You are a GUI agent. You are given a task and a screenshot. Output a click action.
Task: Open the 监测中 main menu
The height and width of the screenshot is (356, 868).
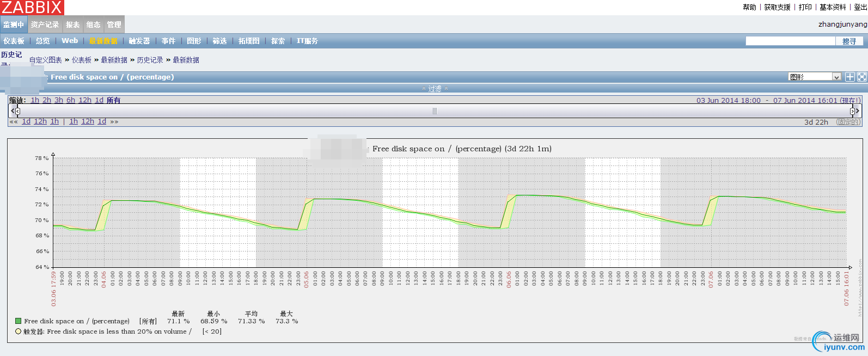[14, 24]
